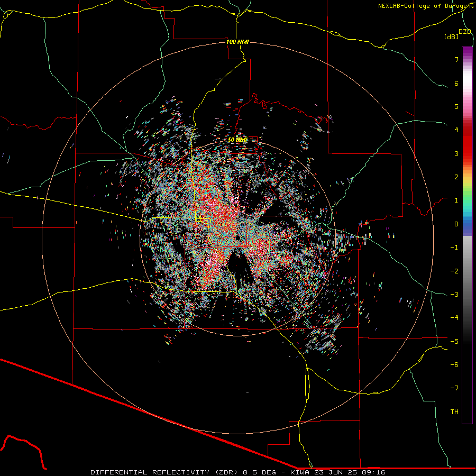Click the KIWA radar site center dot
The width and height of the screenshot is (476, 476).
[x=237, y=237]
